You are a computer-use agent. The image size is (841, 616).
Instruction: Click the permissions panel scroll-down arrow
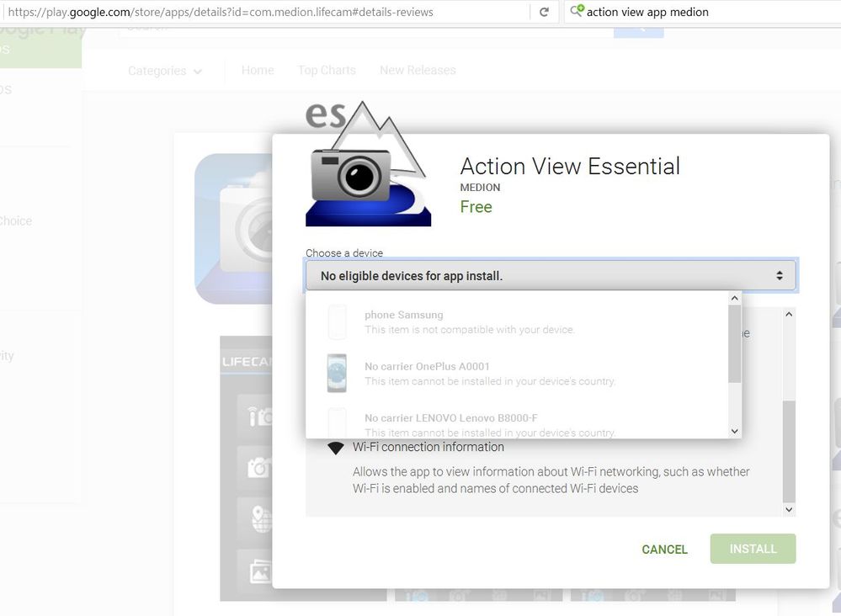tap(789, 509)
